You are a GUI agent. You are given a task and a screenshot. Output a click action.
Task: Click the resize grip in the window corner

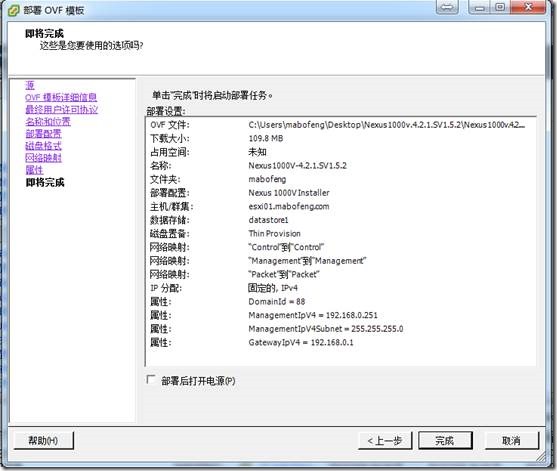(x=541, y=457)
